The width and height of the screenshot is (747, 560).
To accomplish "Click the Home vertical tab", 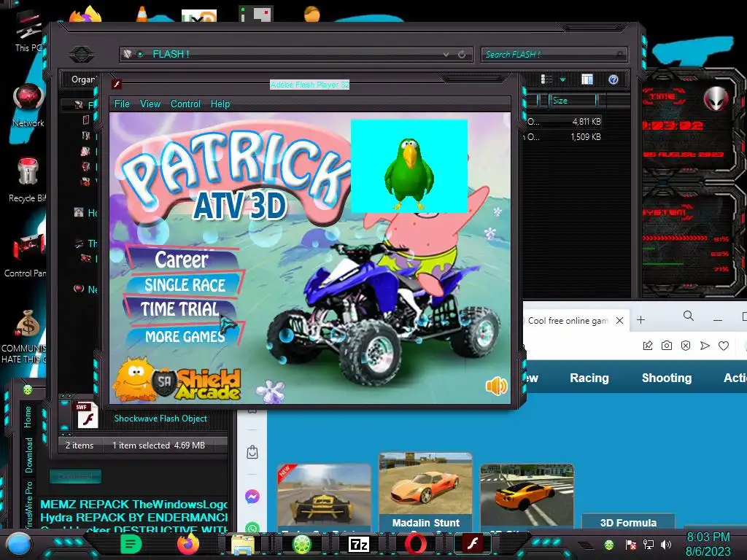I will 28,416.
